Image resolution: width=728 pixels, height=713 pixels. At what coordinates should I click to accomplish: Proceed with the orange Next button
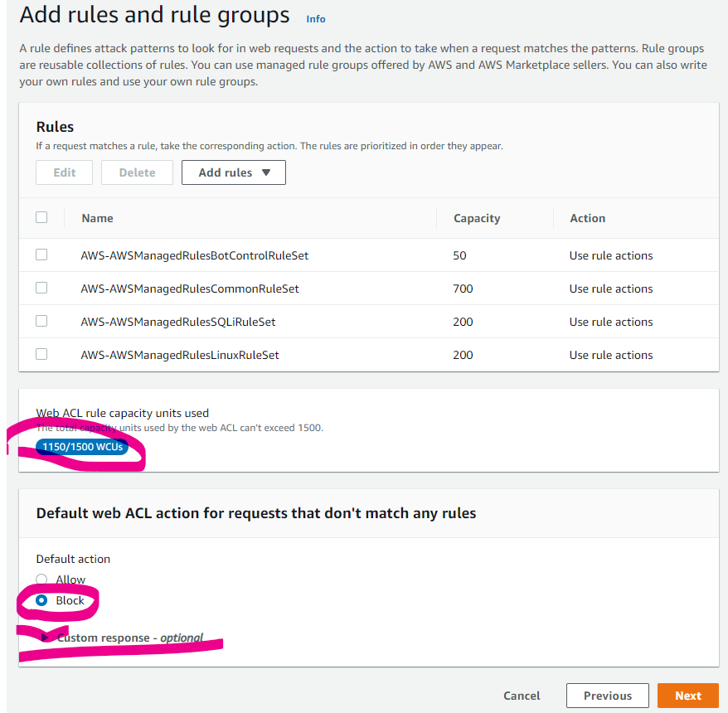coord(688,696)
